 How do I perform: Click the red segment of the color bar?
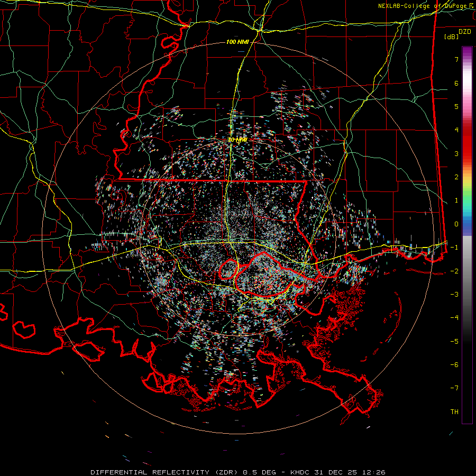click(x=467, y=143)
